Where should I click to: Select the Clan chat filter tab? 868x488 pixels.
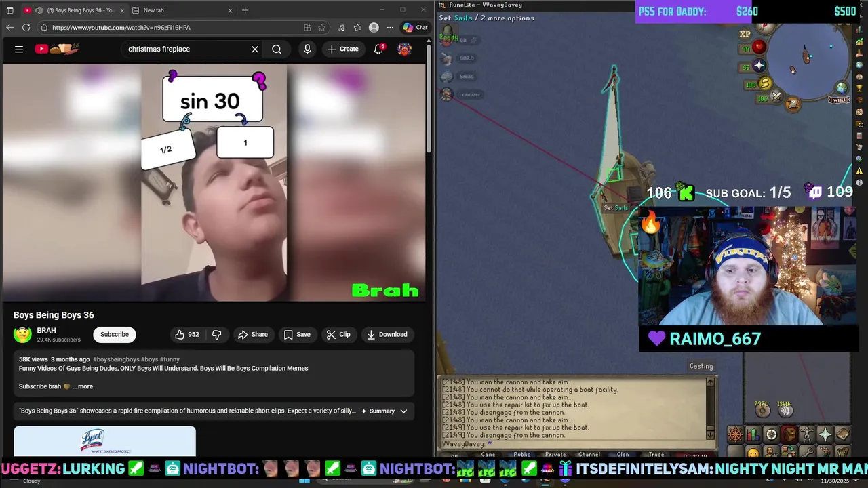(623, 454)
